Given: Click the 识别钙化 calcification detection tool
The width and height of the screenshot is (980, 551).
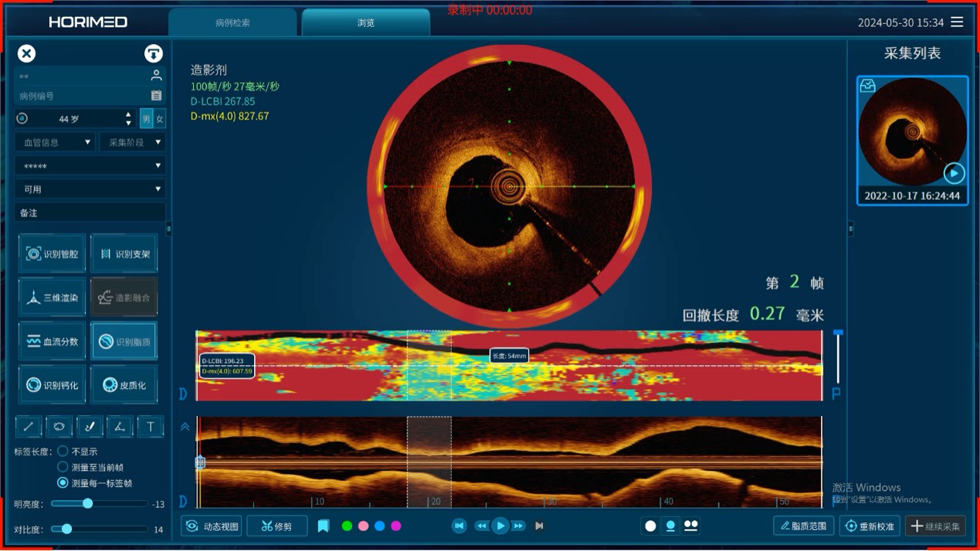Looking at the screenshot, I should click(52, 385).
